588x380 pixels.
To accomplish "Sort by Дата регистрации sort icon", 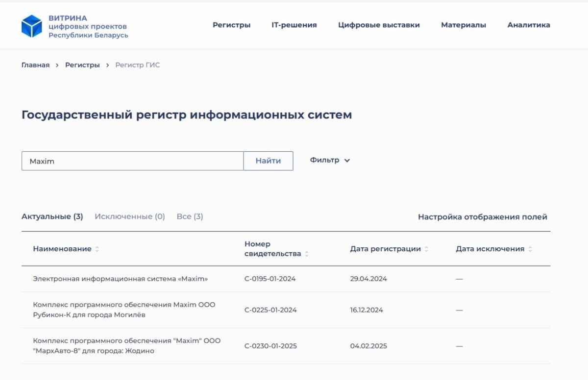I will pos(426,249).
